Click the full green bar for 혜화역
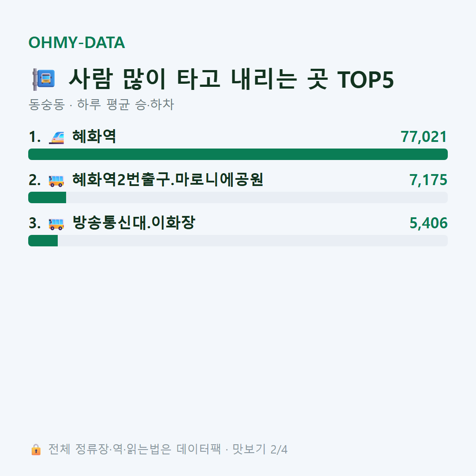 tap(238, 154)
